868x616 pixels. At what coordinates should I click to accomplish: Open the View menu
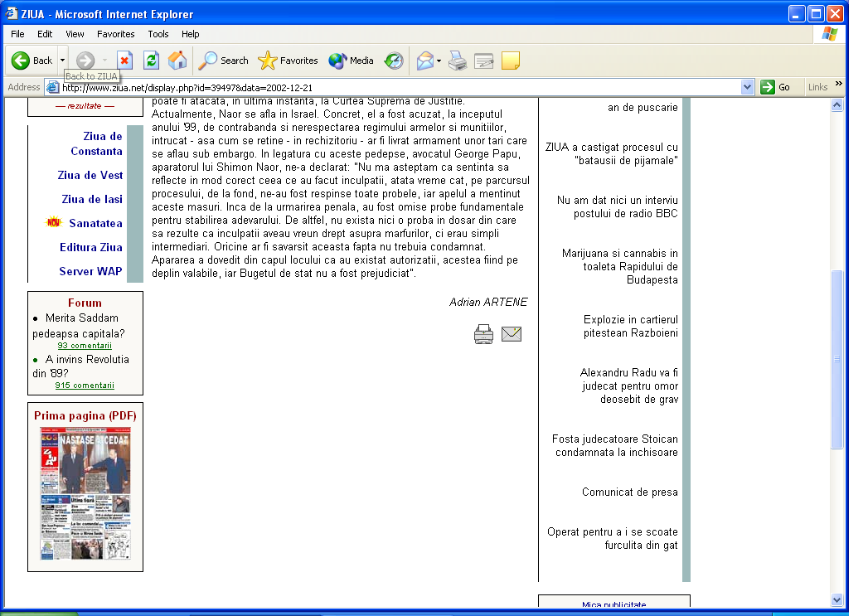pos(75,34)
